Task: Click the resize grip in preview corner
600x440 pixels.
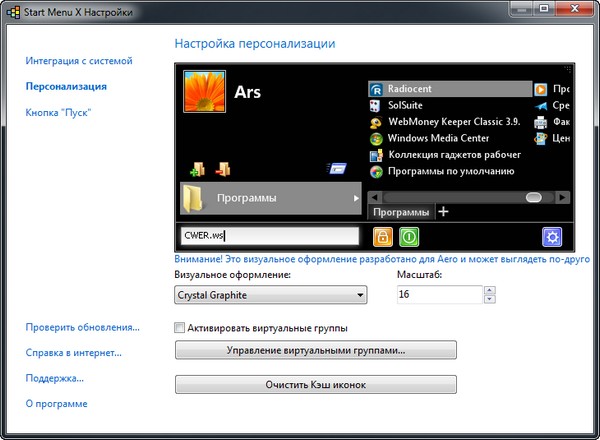Action: [x=567, y=69]
